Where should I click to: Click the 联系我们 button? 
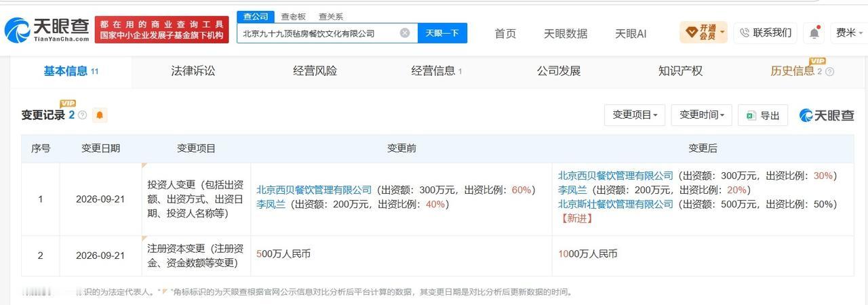(x=765, y=33)
